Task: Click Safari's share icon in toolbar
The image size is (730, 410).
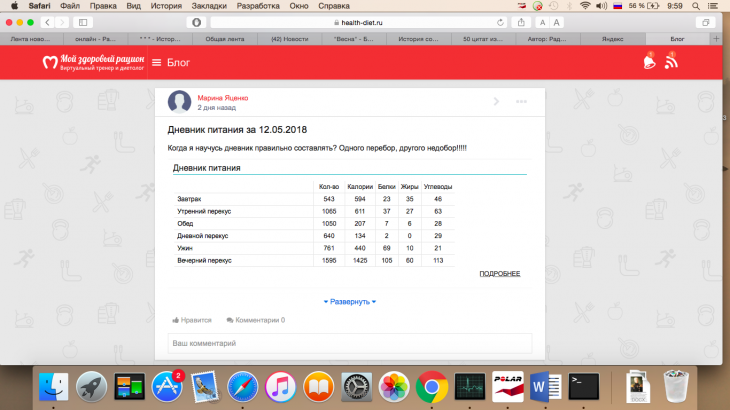Action: point(522,21)
